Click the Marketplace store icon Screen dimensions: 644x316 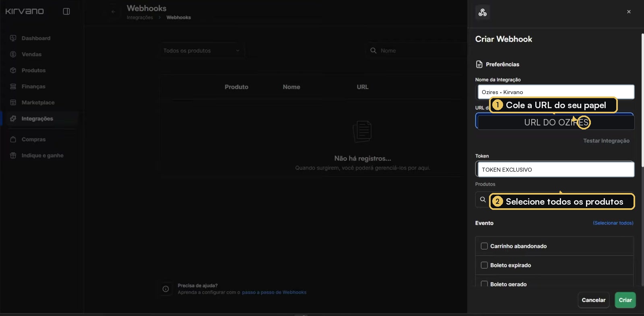13,103
